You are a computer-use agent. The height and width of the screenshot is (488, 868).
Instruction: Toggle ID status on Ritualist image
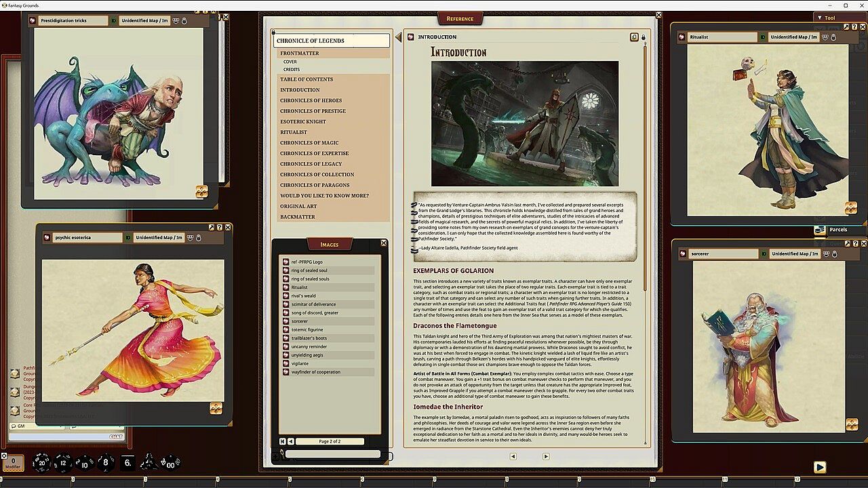(764, 37)
